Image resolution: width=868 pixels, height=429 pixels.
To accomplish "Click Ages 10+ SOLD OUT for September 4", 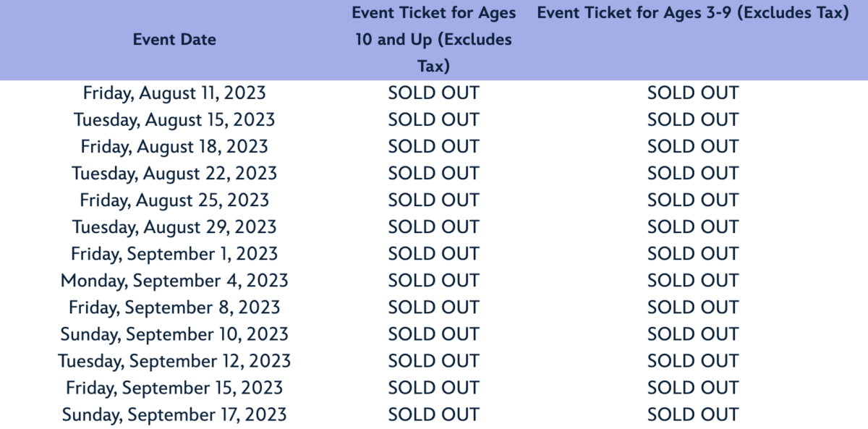I will (x=433, y=281).
